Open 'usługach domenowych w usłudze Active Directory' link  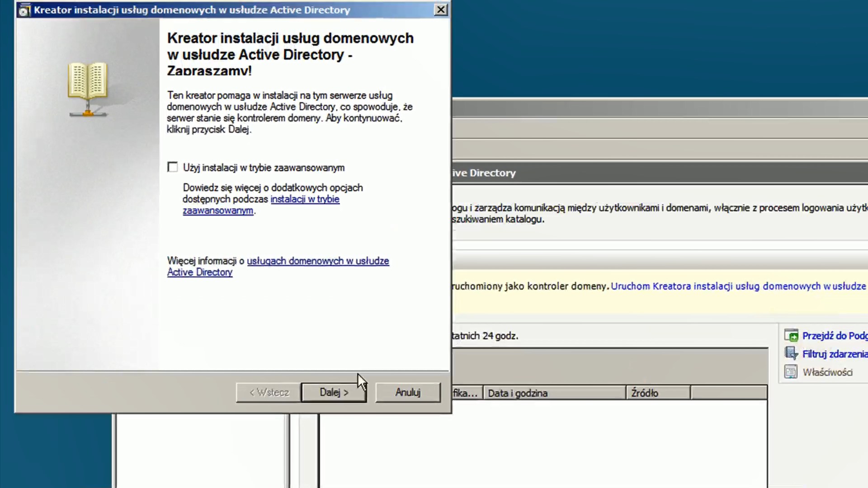click(278, 267)
